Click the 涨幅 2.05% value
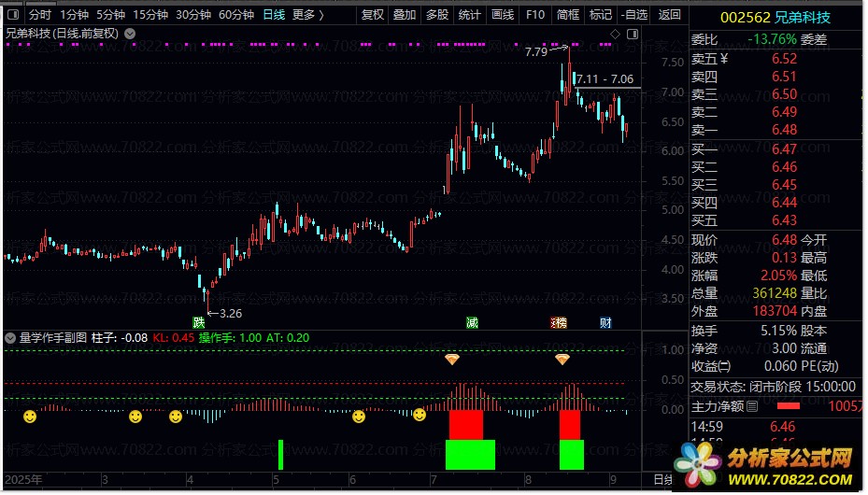Screen dimensions: 868x495 coord(779,276)
